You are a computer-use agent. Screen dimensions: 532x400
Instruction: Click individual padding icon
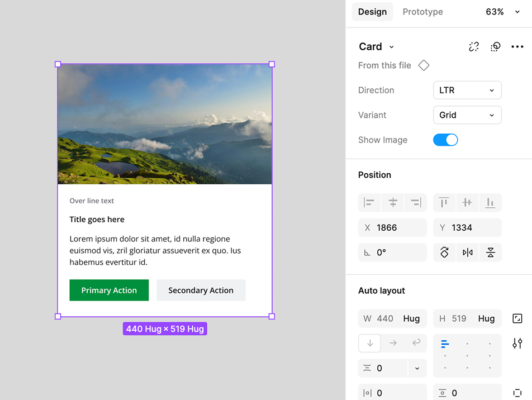tap(517, 393)
